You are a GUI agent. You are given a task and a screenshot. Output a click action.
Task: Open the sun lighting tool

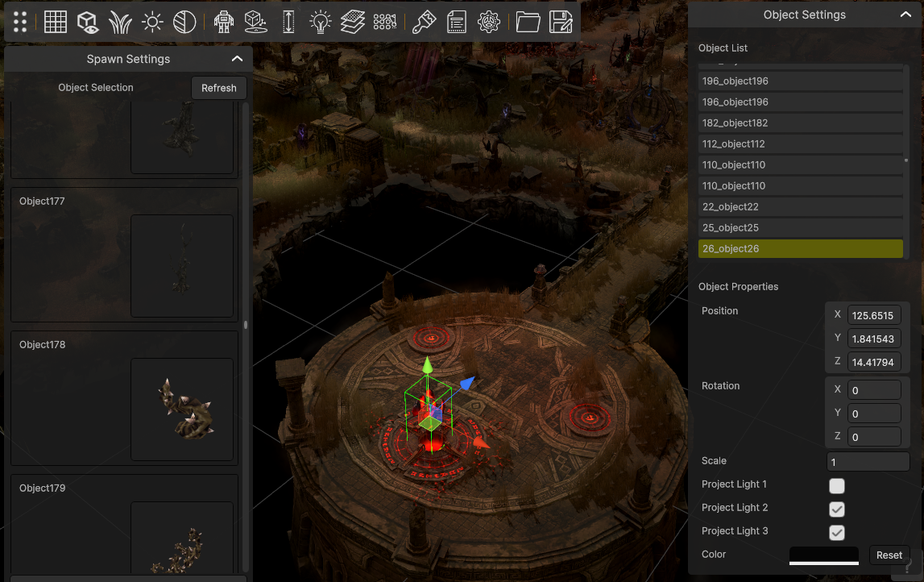(x=152, y=23)
